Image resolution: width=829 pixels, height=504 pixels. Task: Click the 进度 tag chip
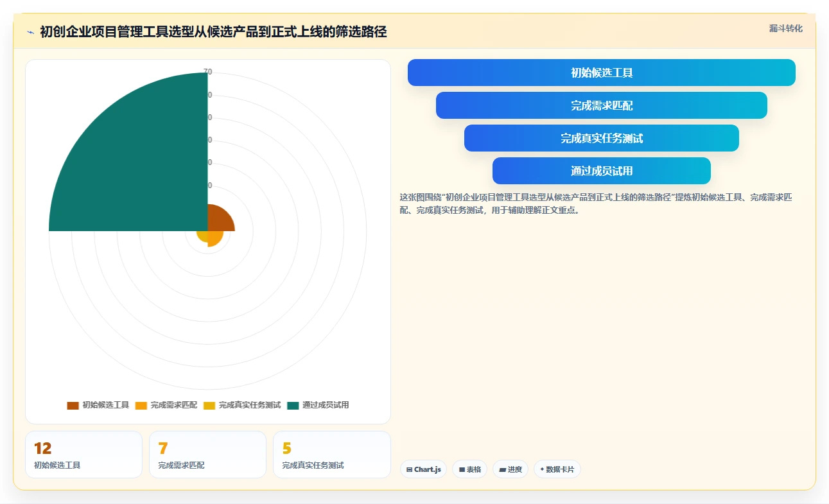point(510,469)
